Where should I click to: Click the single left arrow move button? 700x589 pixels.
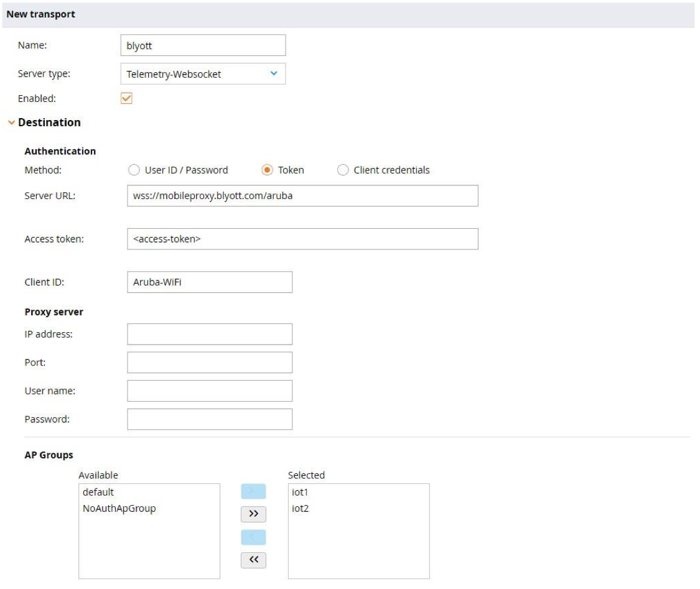(x=253, y=537)
